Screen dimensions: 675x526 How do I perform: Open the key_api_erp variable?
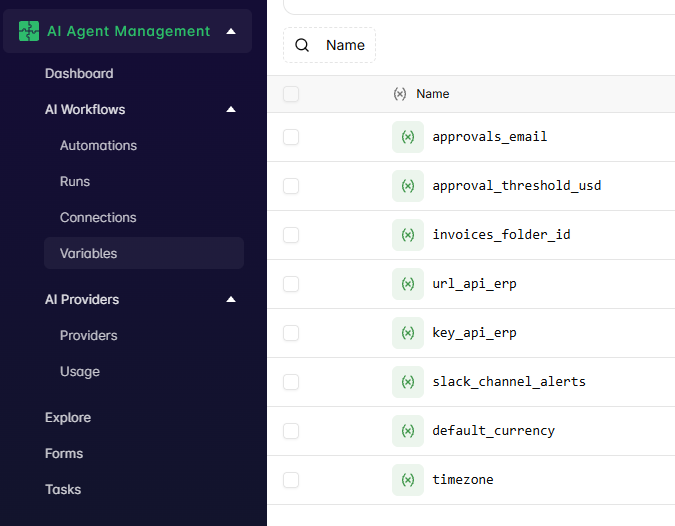[474, 333]
